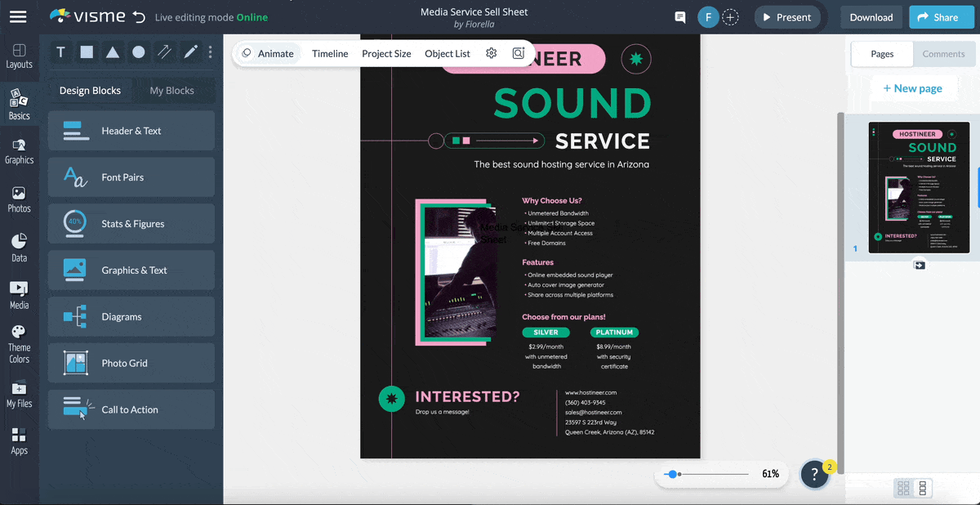Select the Arrow drawing tool
This screenshot has height=505, width=980.
coord(164,52)
